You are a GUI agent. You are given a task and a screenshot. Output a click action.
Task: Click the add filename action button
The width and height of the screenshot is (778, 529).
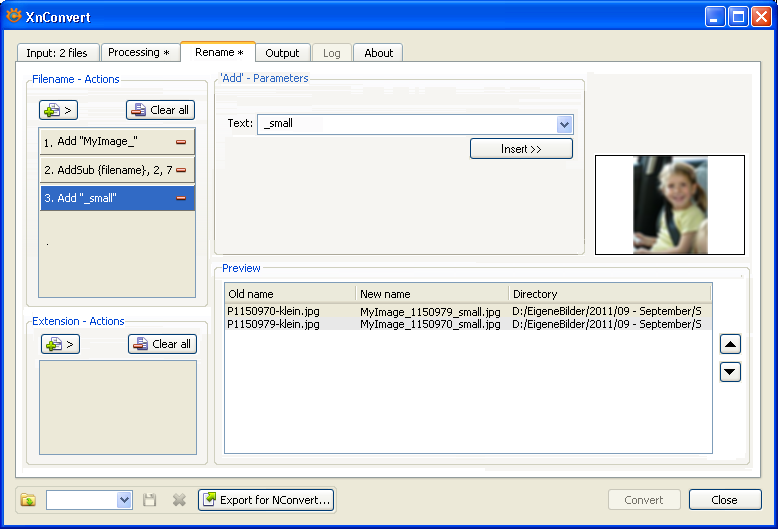point(59,110)
